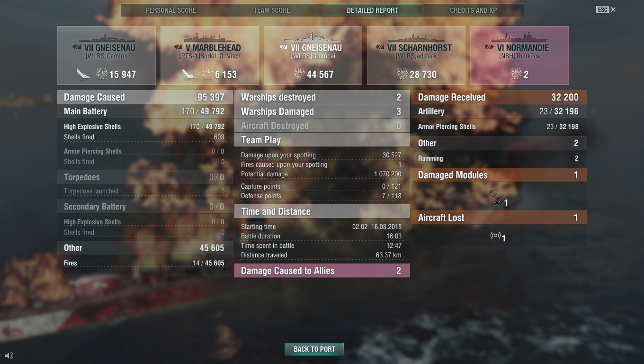
Task: Click the lost aircraft radar icon
Action: pyautogui.click(x=495, y=235)
